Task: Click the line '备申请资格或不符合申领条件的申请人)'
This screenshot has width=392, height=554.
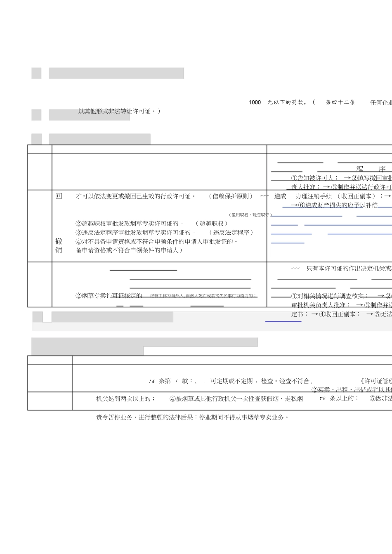Action: [129, 250]
